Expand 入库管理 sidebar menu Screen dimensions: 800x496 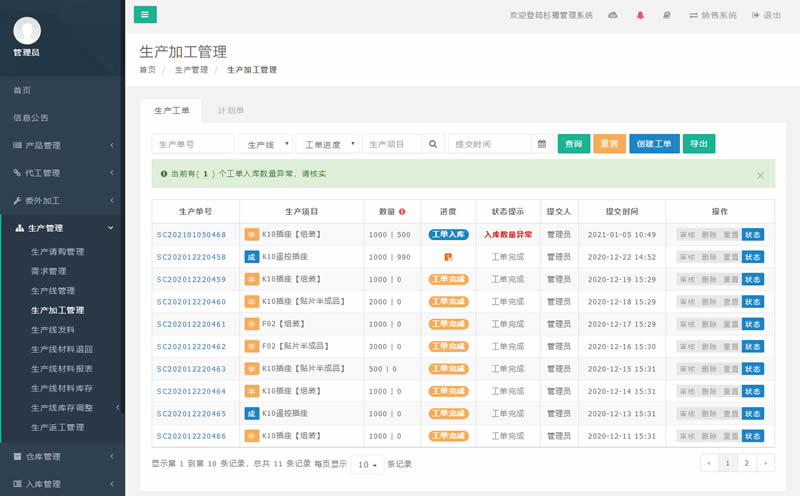[62, 484]
